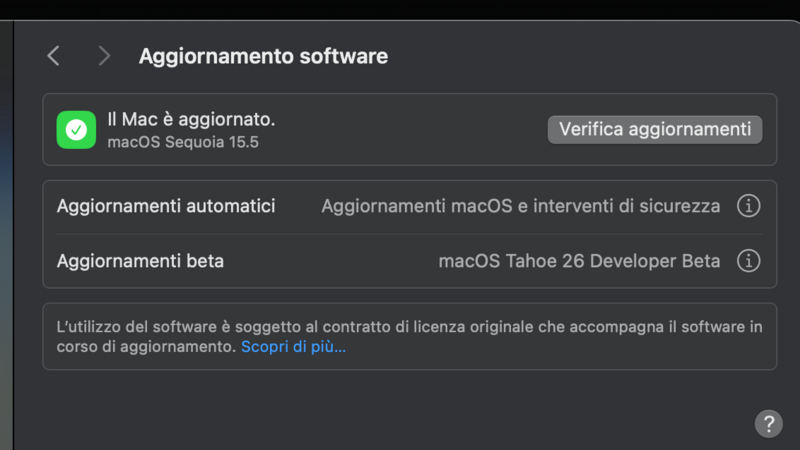Viewport: 800px width, 450px height.
Task: Select the Aggiornamenti beta row label
Action: tap(140, 261)
